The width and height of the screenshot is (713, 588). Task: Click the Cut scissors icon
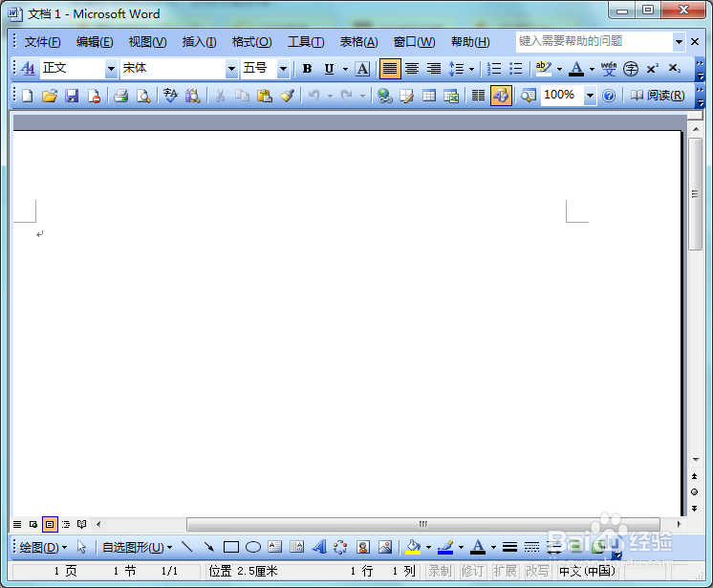point(220,96)
